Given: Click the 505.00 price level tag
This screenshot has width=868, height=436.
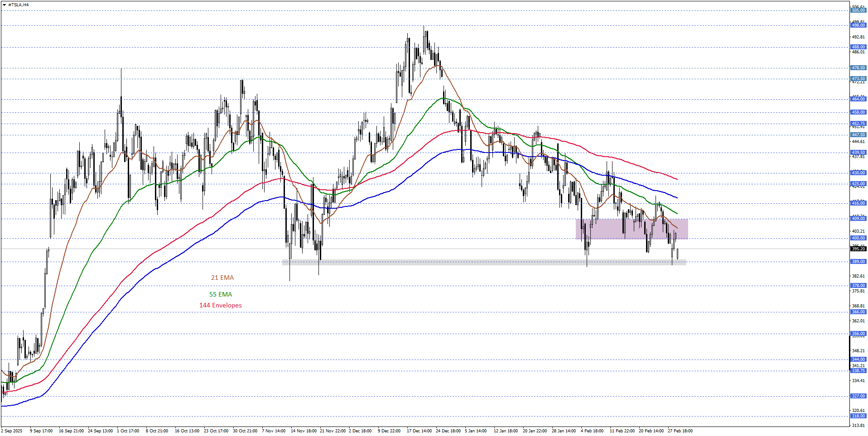Looking at the screenshot, I should pos(858,10).
